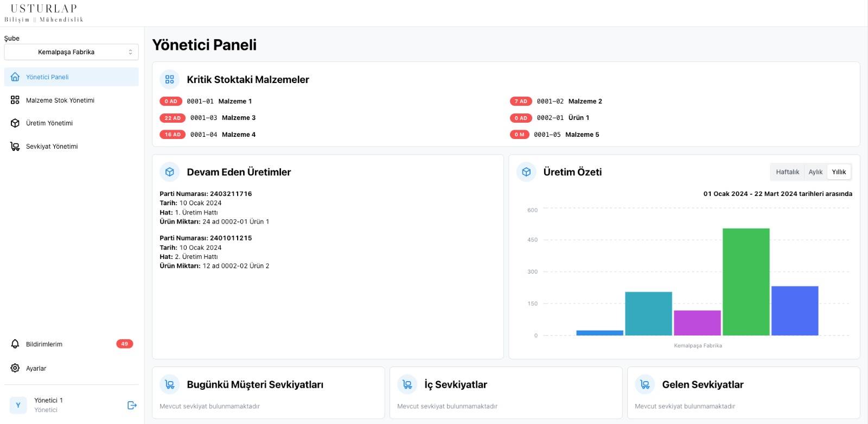The image size is (868, 424).
Task: Switch the chart to Aylık view
Action: tap(815, 172)
